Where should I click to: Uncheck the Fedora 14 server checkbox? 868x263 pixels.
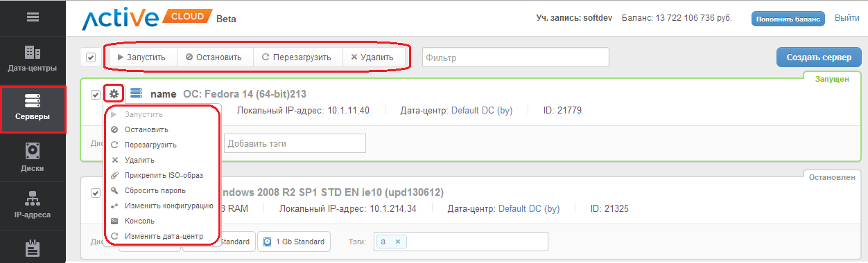coord(96,94)
